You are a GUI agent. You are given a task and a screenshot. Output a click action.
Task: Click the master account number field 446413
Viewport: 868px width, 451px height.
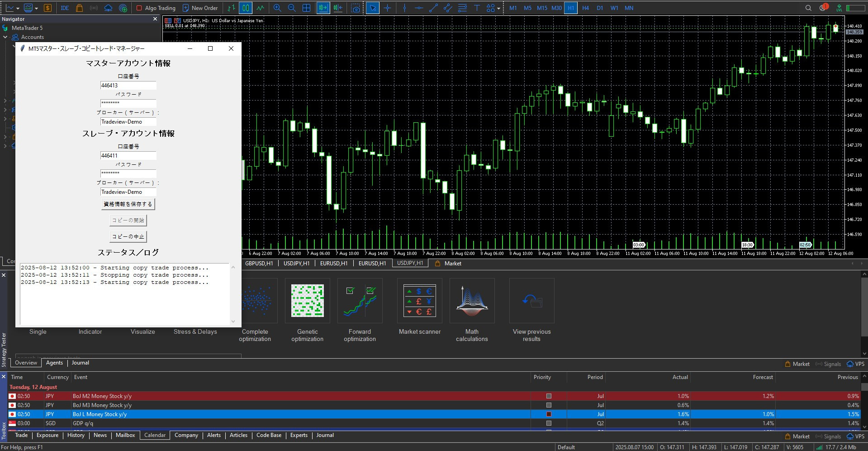tap(128, 86)
